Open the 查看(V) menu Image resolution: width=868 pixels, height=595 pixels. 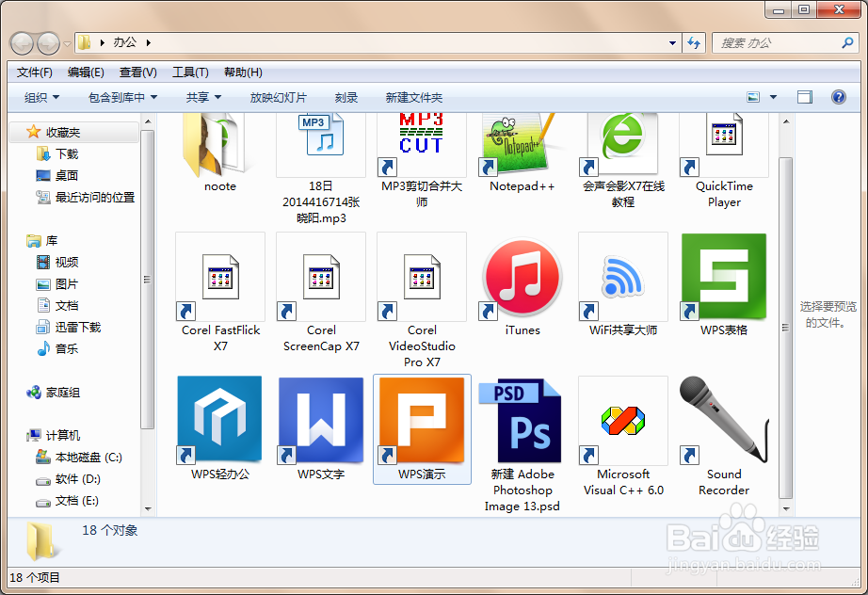[x=137, y=72]
